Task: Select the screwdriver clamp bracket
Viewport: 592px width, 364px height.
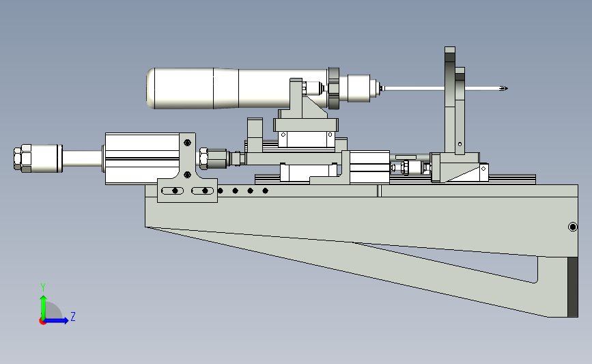Action: point(302,99)
